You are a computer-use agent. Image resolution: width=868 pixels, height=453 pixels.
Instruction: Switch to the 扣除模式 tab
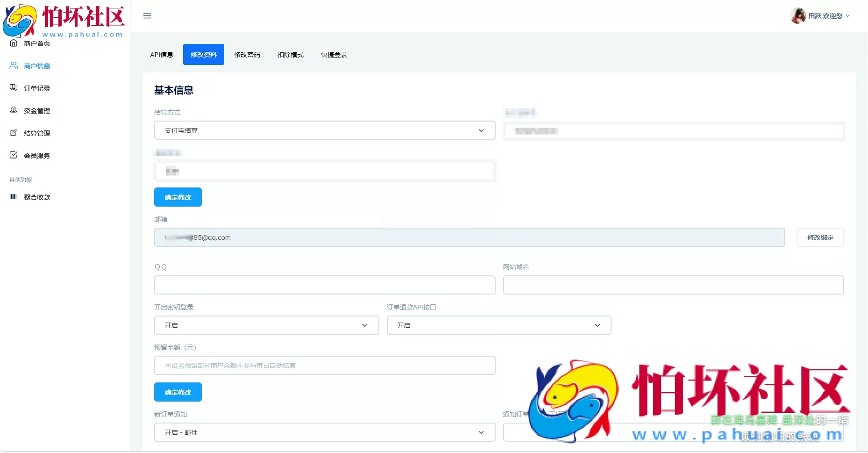click(291, 55)
